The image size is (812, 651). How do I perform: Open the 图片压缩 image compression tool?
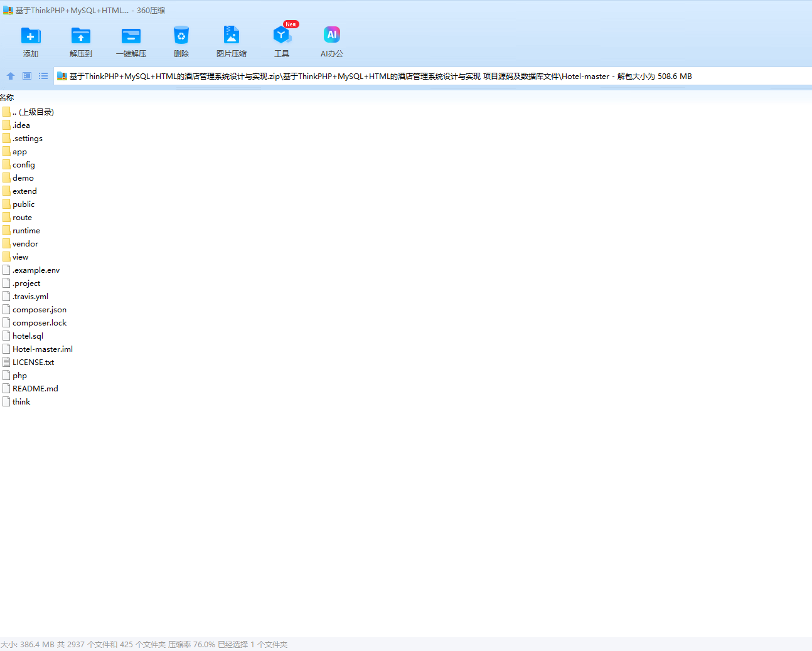pyautogui.click(x=232, y=35)
